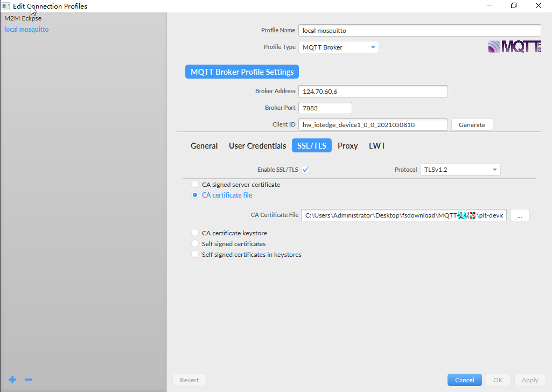Open the Profile Type dropdown

pos(339,47)
